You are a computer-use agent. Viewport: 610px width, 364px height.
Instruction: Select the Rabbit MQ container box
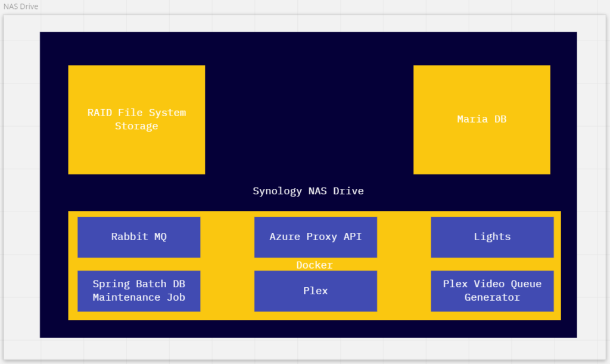click(139, 237)
